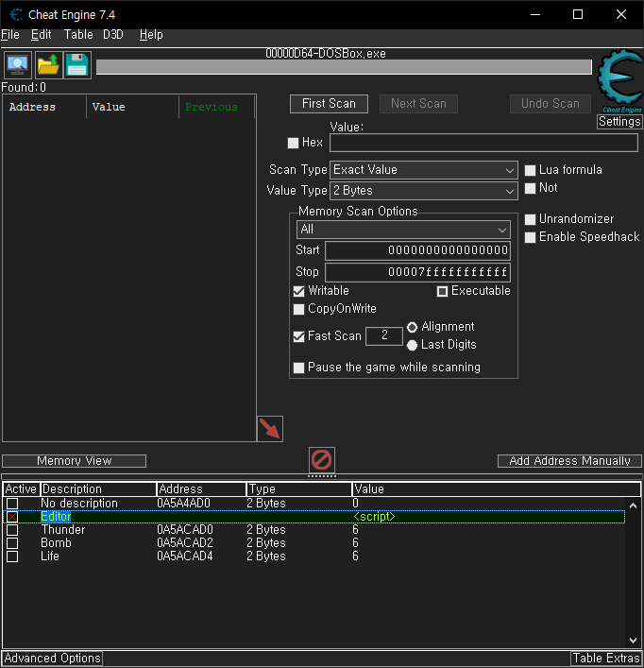
Task: Open the process selector (computer icon)
Action: [x=17, y=65]
